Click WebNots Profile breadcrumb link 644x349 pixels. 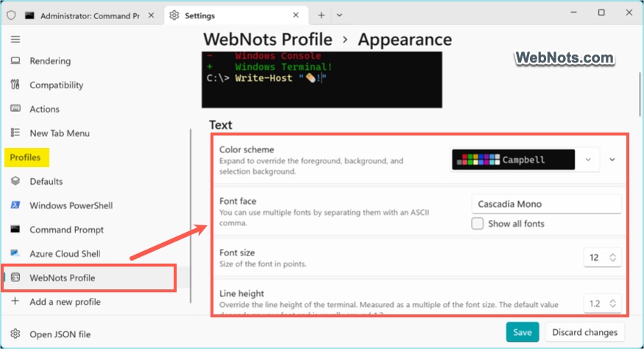pos(268,40)
